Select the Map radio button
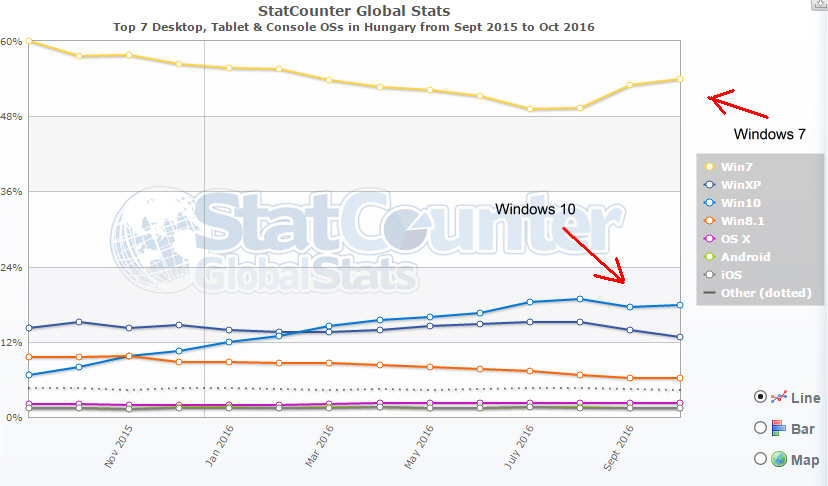 tap(760, 459)
